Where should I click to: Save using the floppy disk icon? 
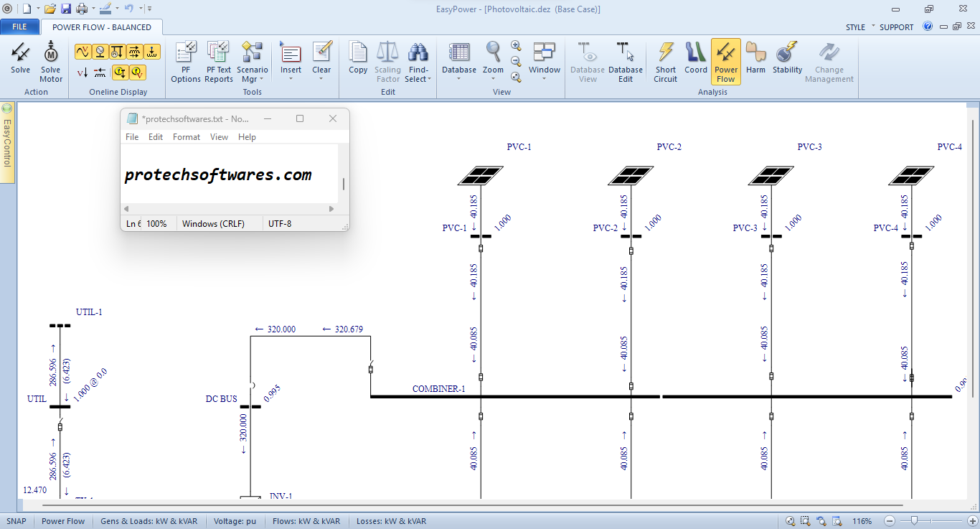point(66,9)
